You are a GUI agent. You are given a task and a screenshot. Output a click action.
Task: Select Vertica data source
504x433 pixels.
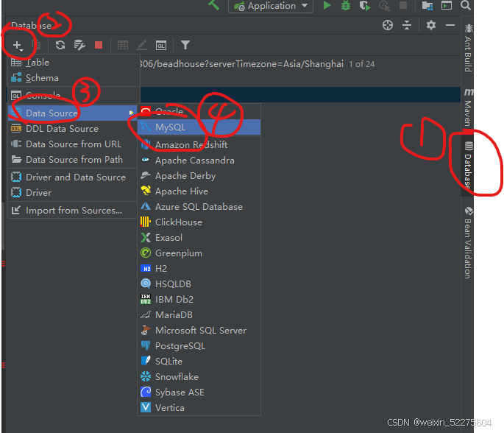(199, 407)
